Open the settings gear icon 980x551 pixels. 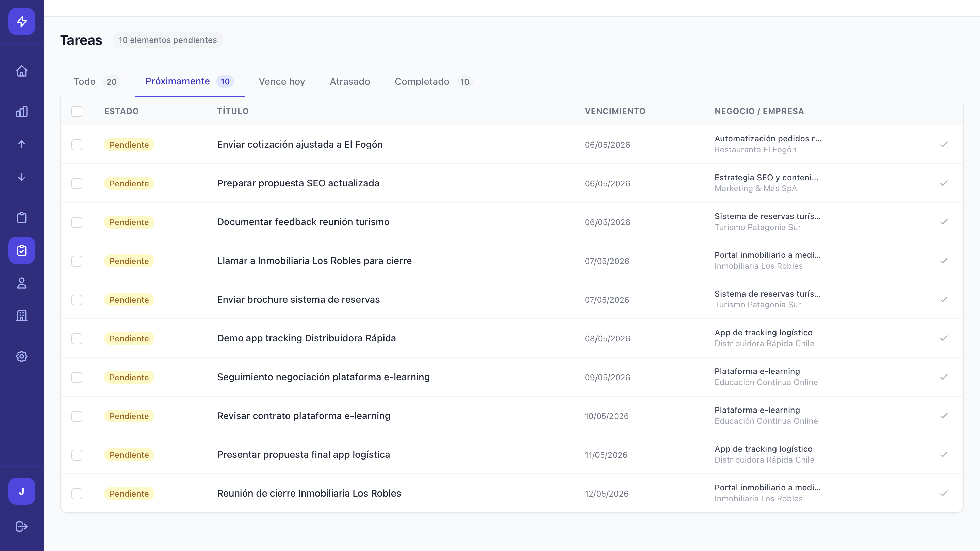tap(22, 356)
